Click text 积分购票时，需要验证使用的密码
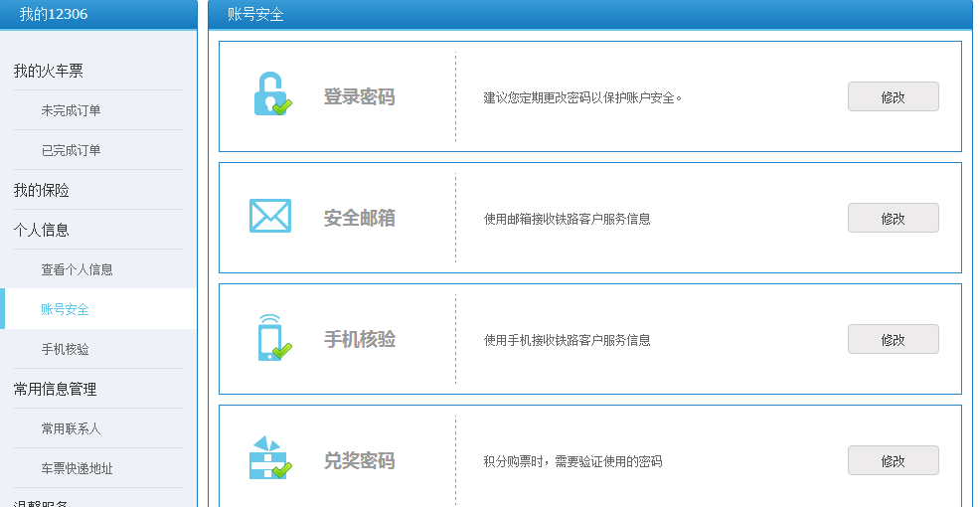The width and height of the screenshot is (980, 507). [x=572, y=461]
